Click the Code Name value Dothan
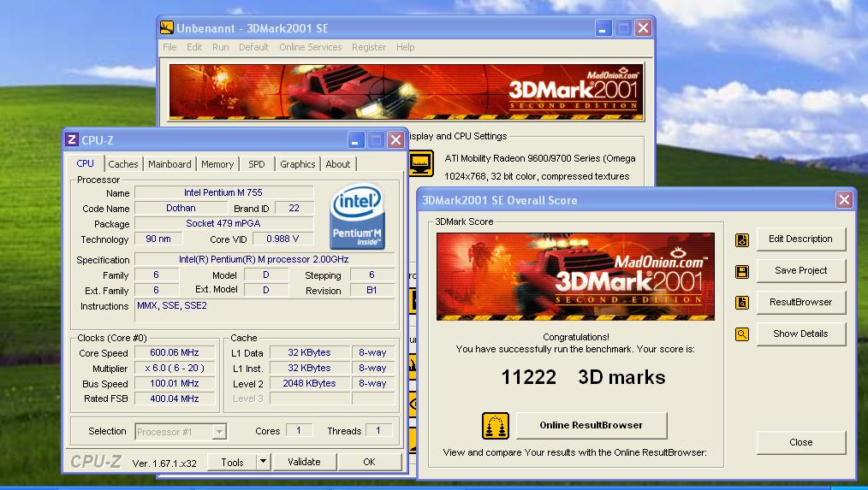Image resolution: width=868 pixels, height=490 pixels. 181,208
